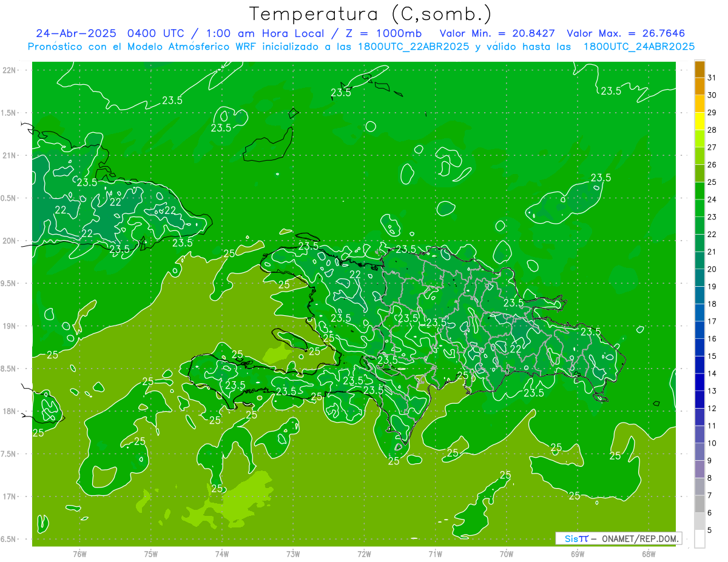Click the "Valor Min. = 20.8427" text
728x562 pixels.
(498, 33)
